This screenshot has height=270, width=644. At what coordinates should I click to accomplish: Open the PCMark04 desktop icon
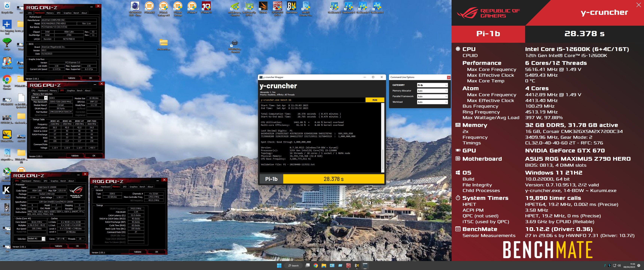tap(149, 7)
